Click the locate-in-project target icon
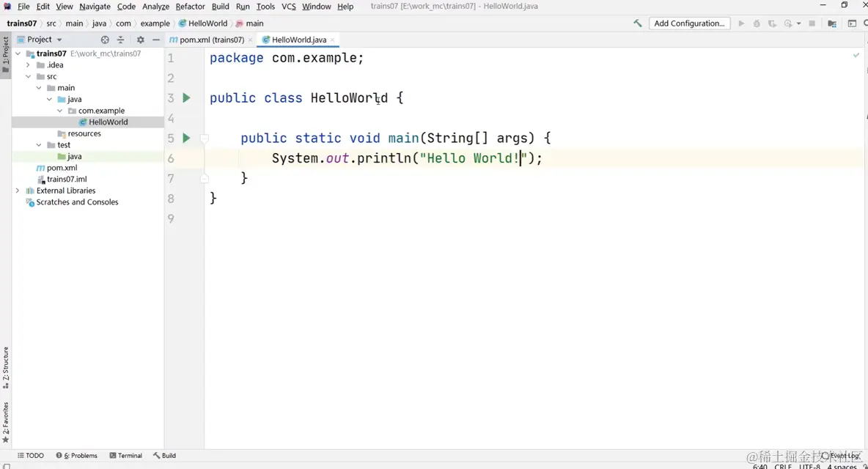 coord(105,40)
